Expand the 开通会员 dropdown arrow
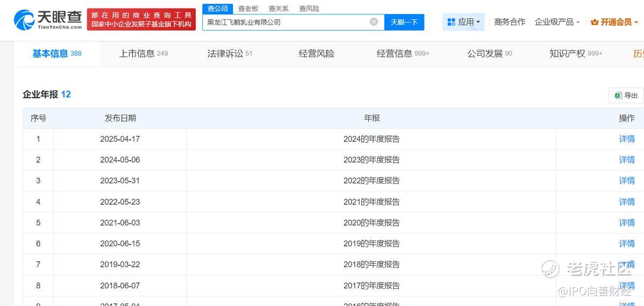 coord(636,23)
